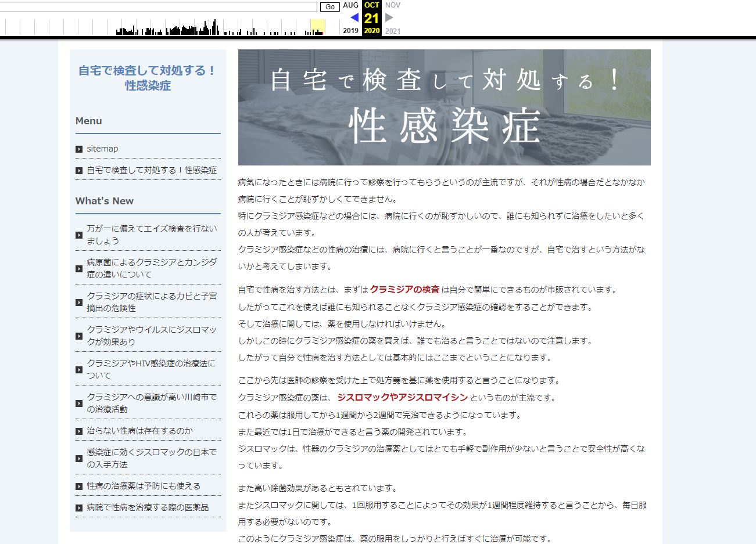Open 自宅で検査して対処する！性感染症 menu link
756x544 pixels.
pos(152,170)
